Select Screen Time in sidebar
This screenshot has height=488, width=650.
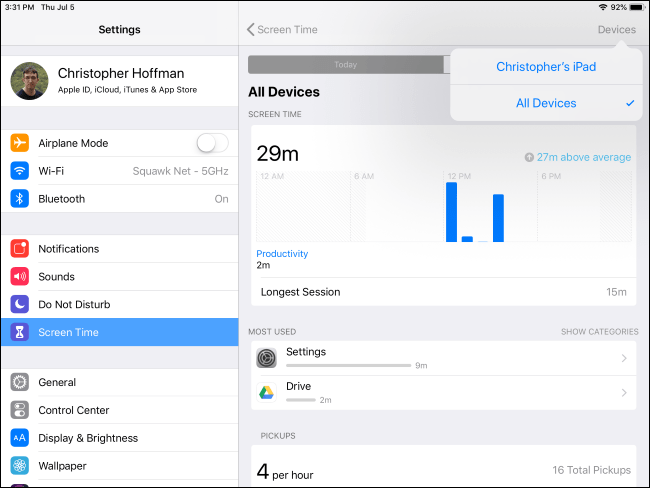tap(119, 332)
